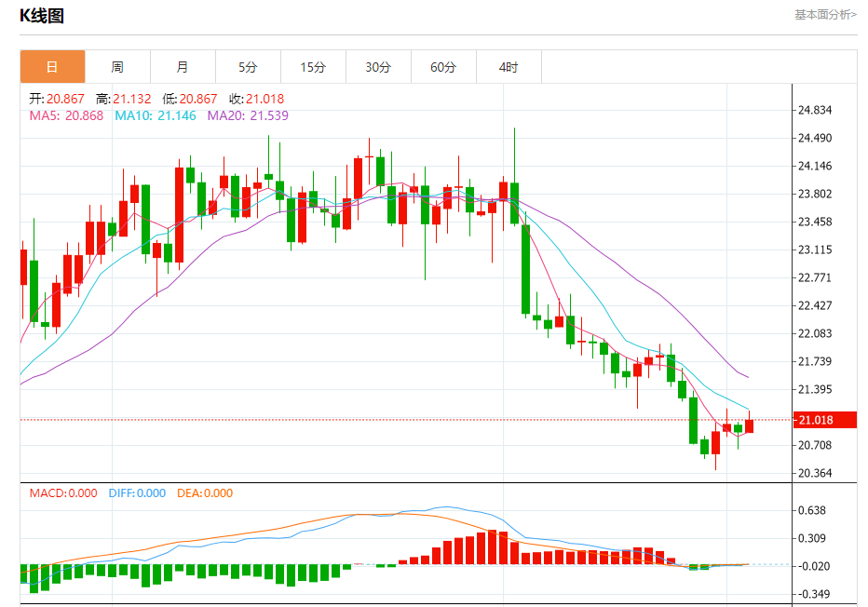Click the 23.802 price axis label

tap(815, 194)
